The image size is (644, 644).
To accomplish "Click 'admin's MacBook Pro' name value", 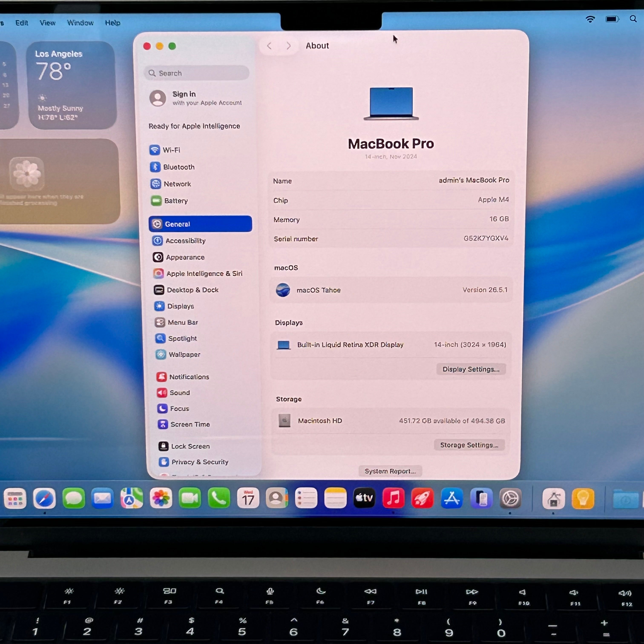I will point(474,180).
